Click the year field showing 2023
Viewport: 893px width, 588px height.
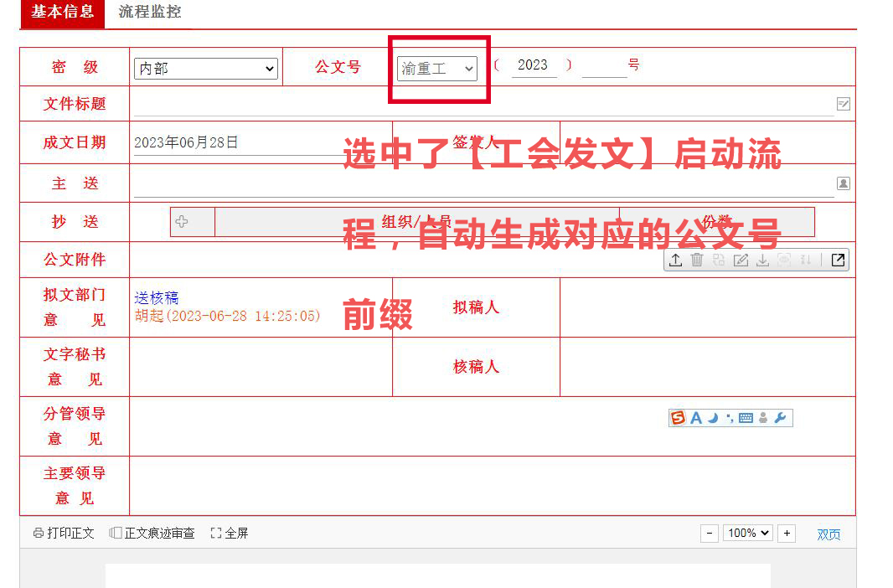pos(533,65)
